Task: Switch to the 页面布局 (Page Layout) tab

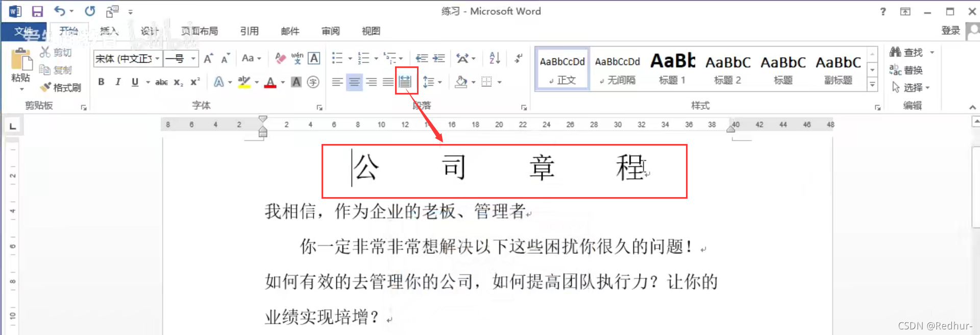Action: 199,31
